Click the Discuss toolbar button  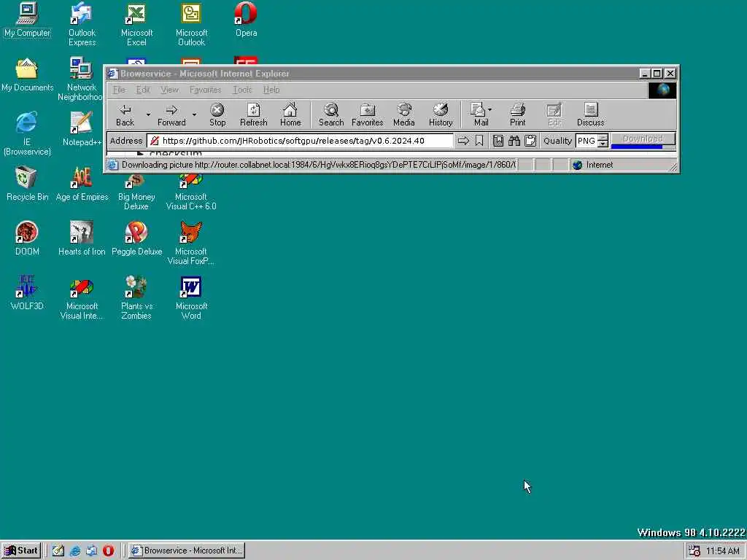click(x=590, y=115)
